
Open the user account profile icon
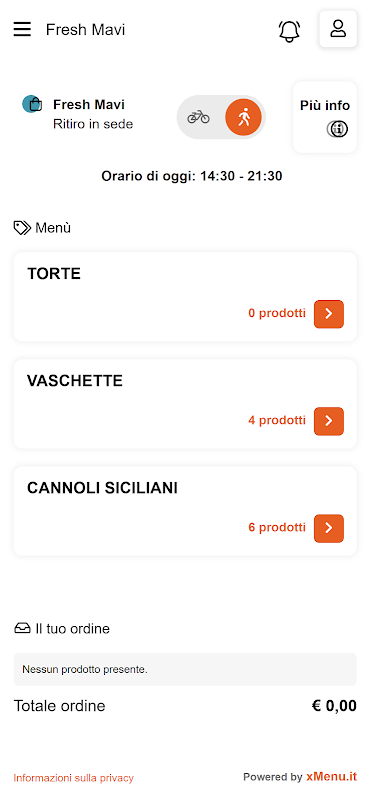pos(338,29)
